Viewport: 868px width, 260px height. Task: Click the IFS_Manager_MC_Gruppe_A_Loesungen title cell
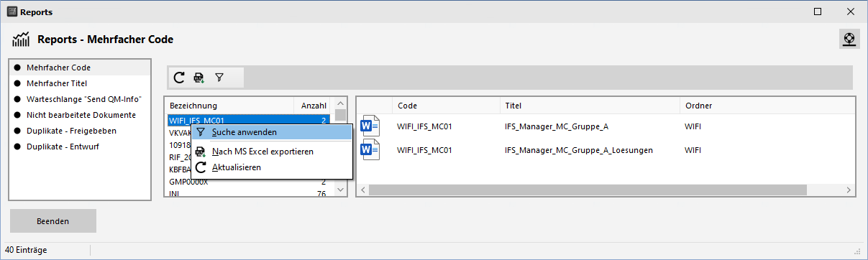click(x=579, y=151)
